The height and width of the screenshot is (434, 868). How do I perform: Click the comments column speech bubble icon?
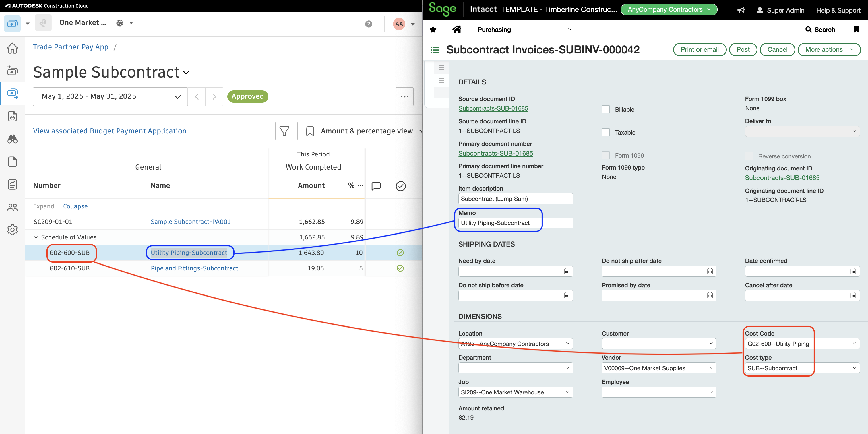[x=376, y=186]
